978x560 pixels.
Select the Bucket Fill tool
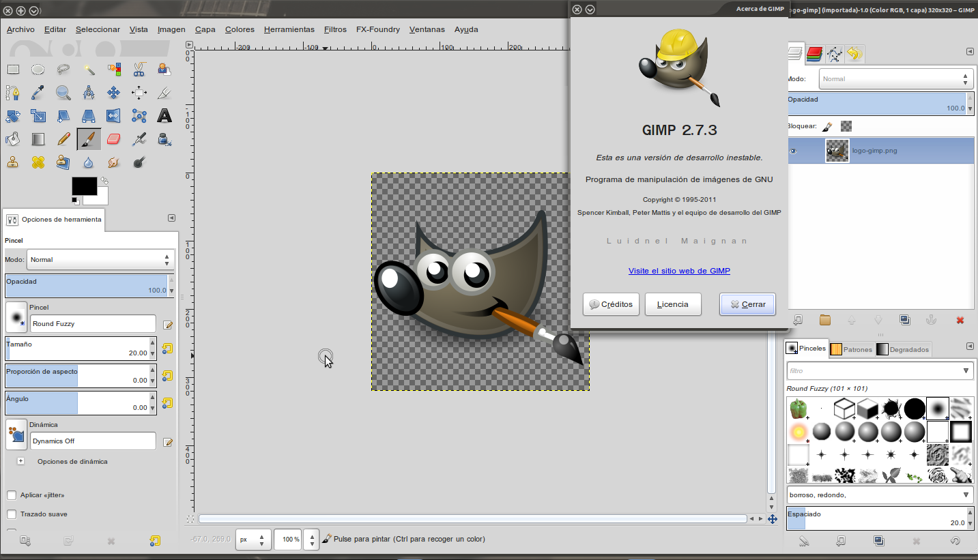(x=12, y=138)
